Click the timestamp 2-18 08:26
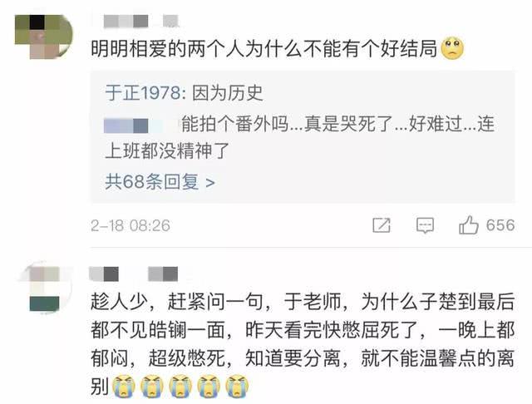 131,225
